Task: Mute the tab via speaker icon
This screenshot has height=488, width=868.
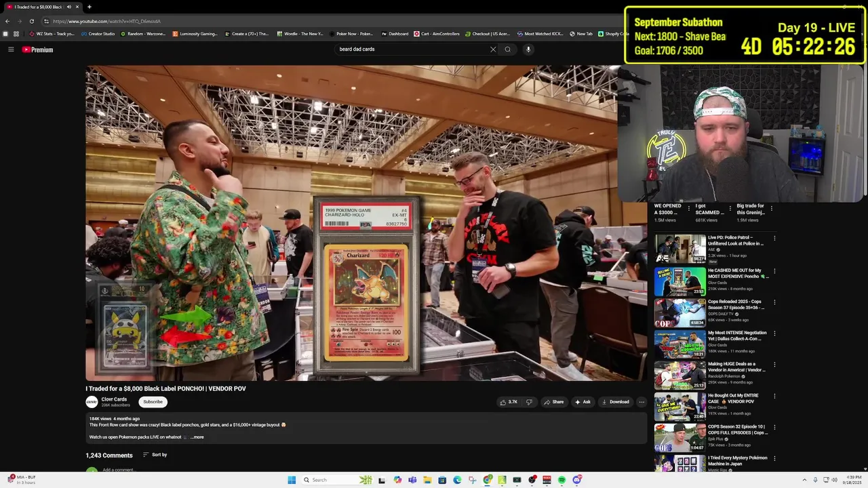Action: click(68, 7)
